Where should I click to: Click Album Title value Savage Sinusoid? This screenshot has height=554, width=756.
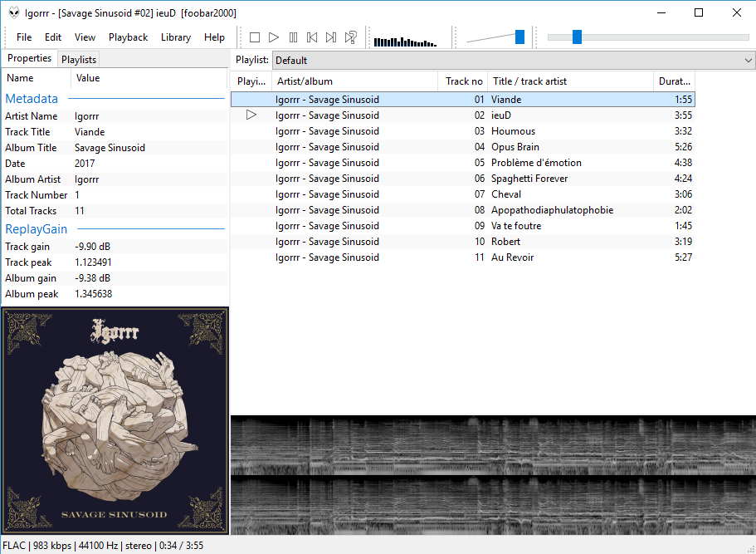tap(110, 148)
